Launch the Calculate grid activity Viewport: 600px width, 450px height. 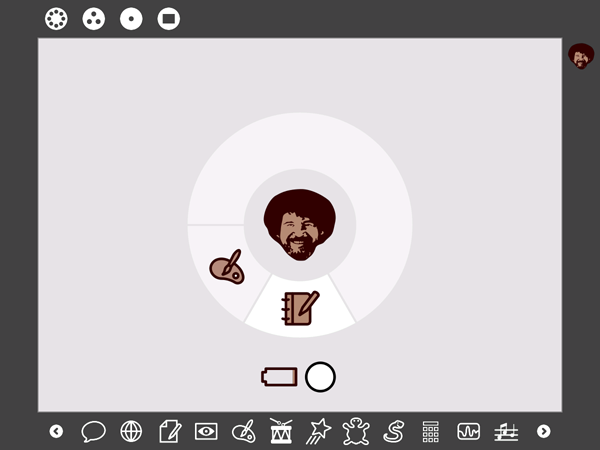tap(431, 431)
